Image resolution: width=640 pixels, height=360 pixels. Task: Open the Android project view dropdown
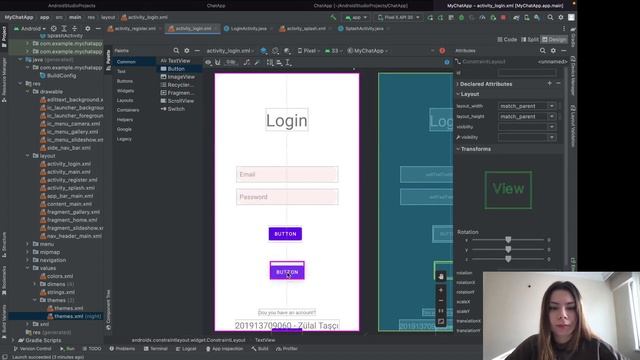[x=30, y=29]
